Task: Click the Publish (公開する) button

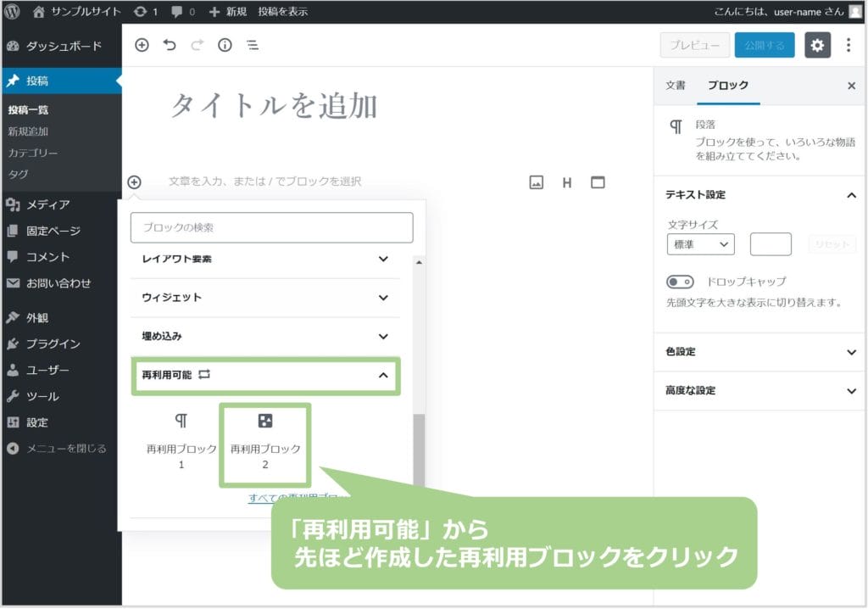Action: point(765,46)
